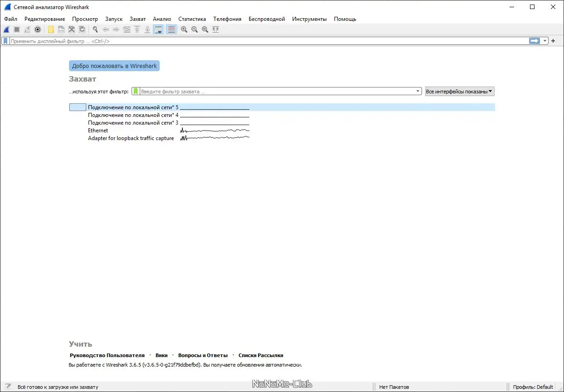Image resolution: width=564 pixels, height=392 pixels.
Task: Click 'Профиль: Default' in status bar
Action: [x=533, y=387]
